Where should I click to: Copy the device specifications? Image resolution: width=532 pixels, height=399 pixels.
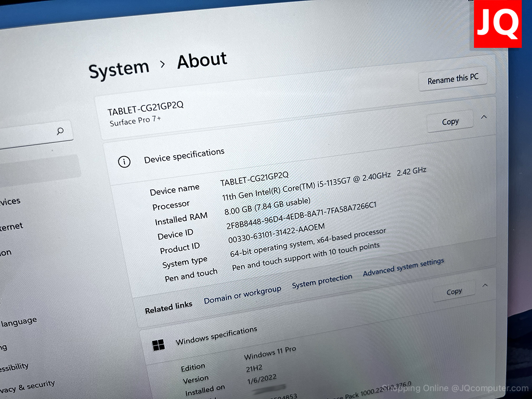point(450,121)
